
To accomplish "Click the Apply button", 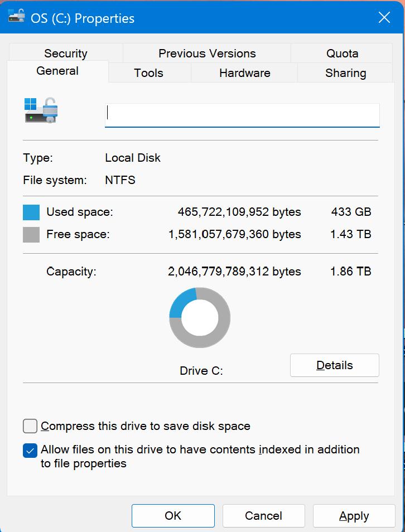I will (354, 516).
